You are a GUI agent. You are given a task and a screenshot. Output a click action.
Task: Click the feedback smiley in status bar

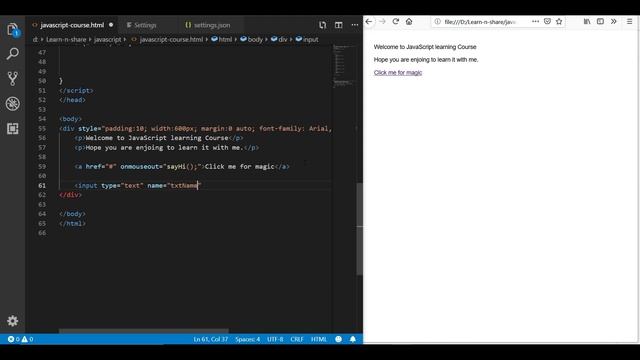click(338, 339)
